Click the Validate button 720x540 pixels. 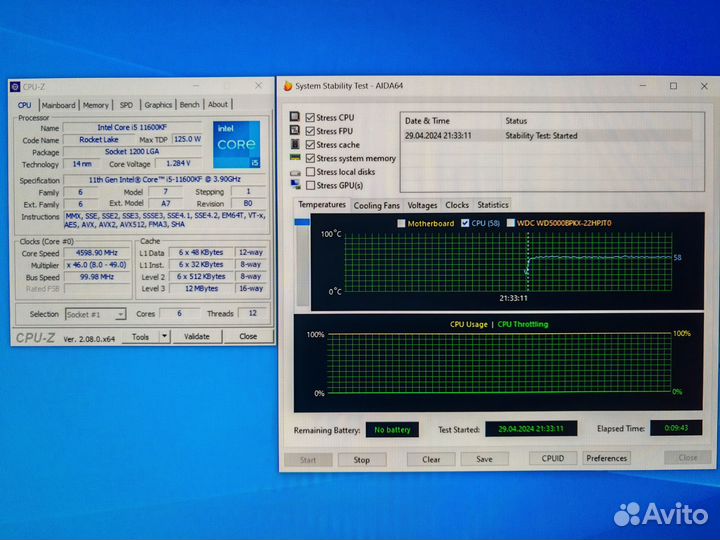click(x=197, y=337)
